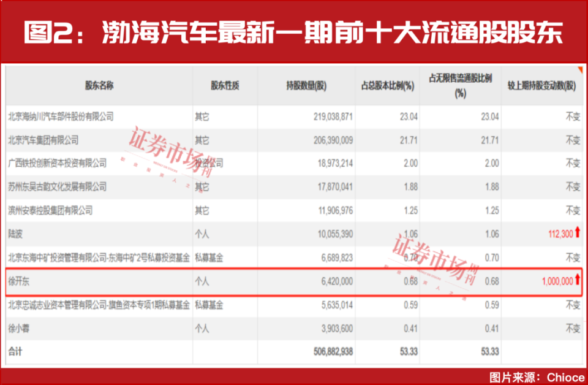Click the 占总股本比例(%) column header

[x=387, y=86]
